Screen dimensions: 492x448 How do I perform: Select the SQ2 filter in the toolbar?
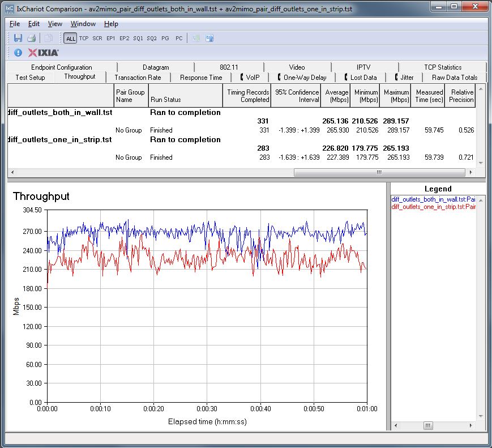[x=152, y=39]
